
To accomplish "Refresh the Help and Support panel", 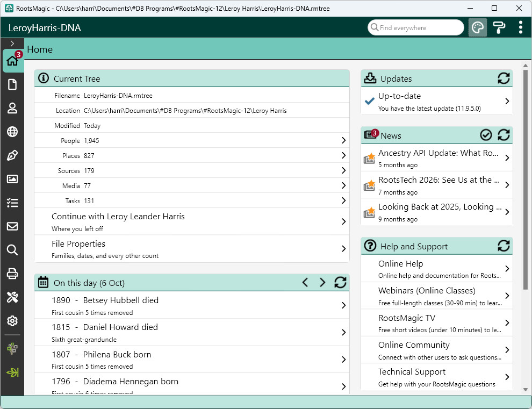I will point(504,246).
